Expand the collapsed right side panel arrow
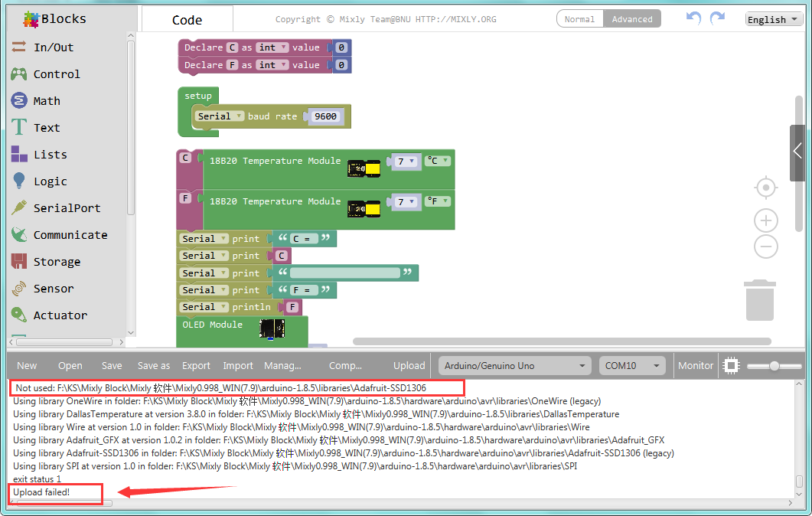Image resolution: width=812 pixels, height=516 pixels. tap(797, 152)
